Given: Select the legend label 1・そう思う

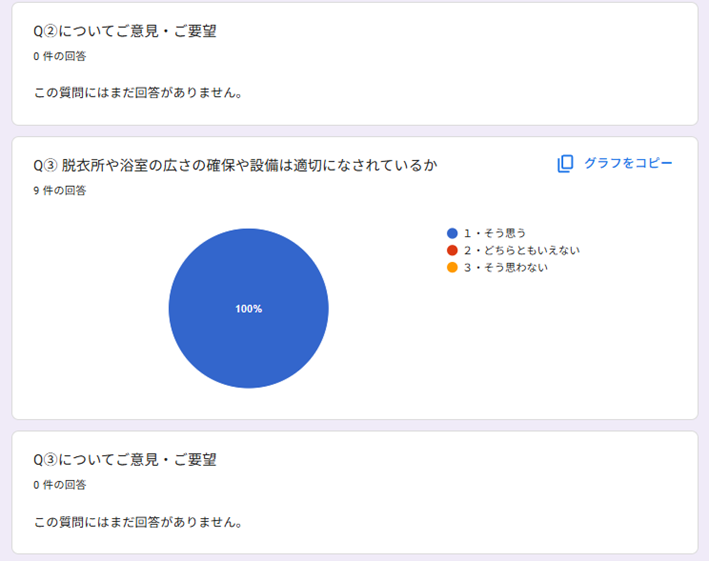Looking at the screenshot, I should tap(495, 233).
